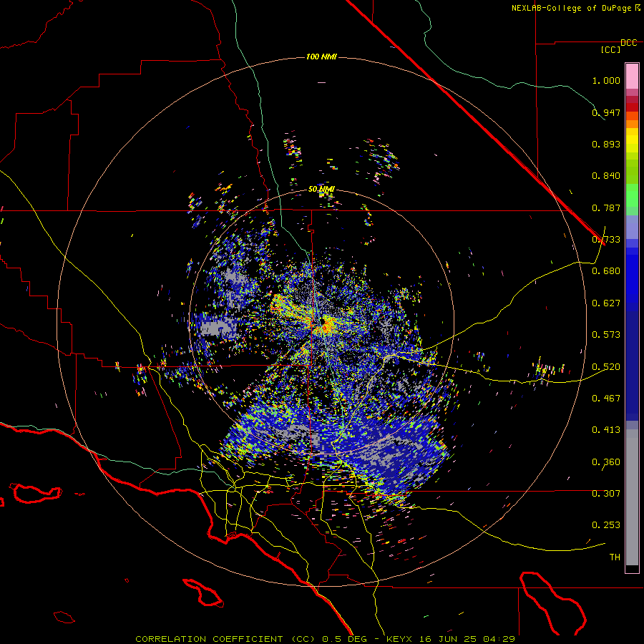Click the 0.5 DEG elevation text
The height and width of the screenshot is (644, 644).
coord(344,639)
